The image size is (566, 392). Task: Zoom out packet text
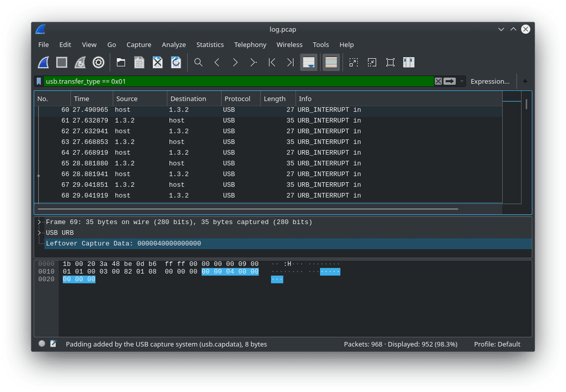pos(372,62)
